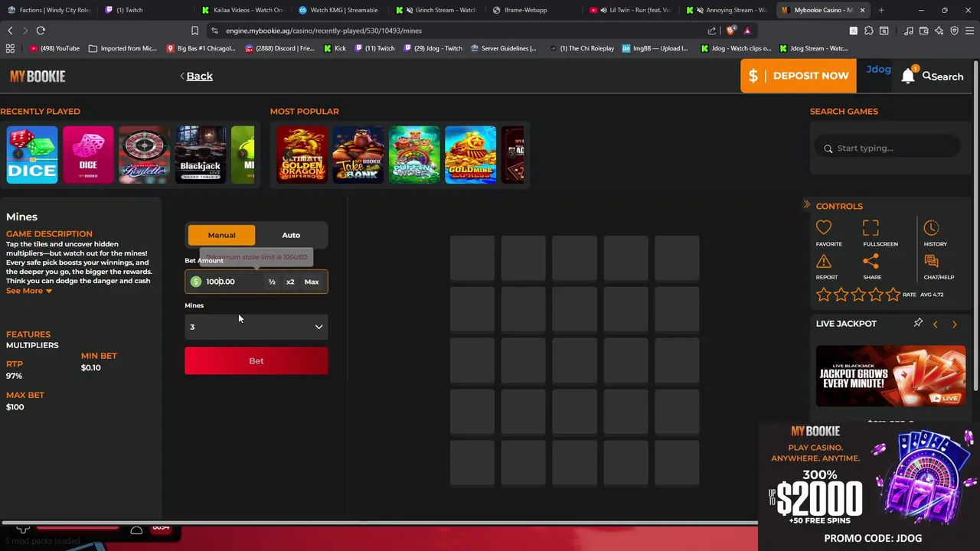Go back using browser back arrow
Image resolution: width=980 pixels, height=551 pixels.
pos(10,31)
